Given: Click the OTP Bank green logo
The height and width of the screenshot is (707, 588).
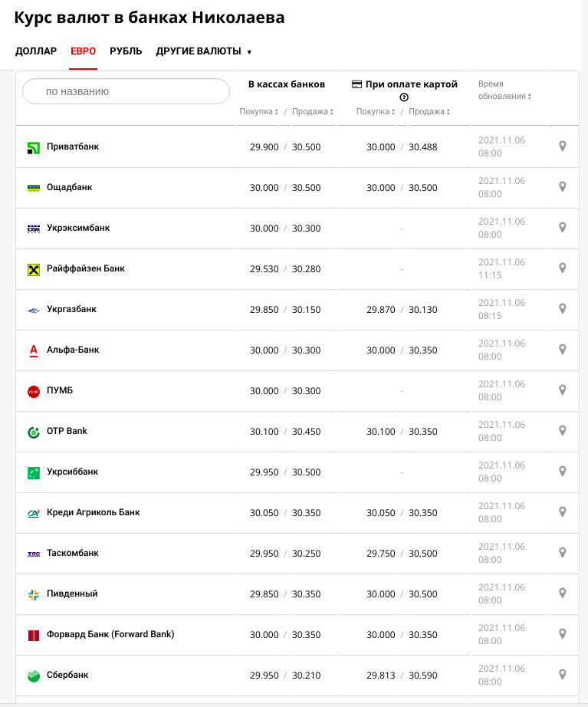Looking at the screenshot, I should pyautogui.click(x=34, y=432).
